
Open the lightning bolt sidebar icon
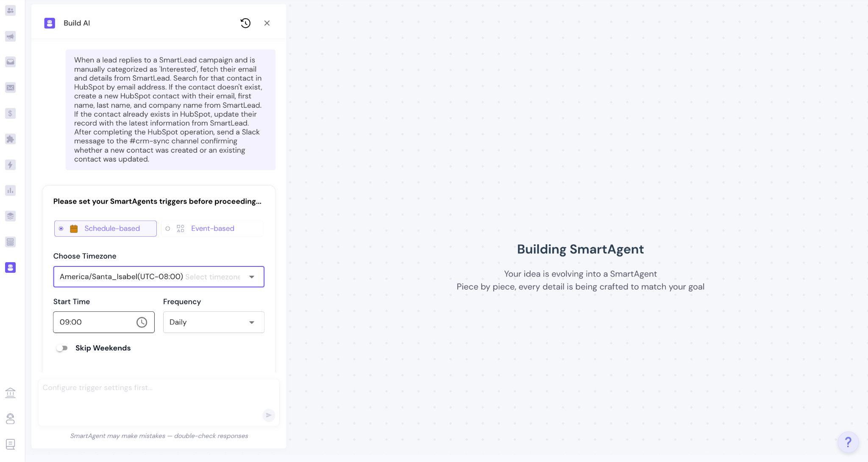tap(10, 165)
